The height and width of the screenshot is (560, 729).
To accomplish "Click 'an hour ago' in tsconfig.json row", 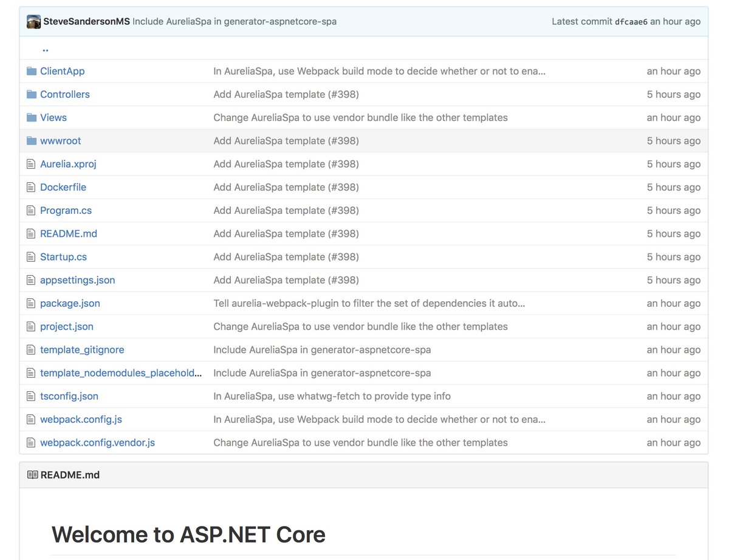I will [673, 396].
